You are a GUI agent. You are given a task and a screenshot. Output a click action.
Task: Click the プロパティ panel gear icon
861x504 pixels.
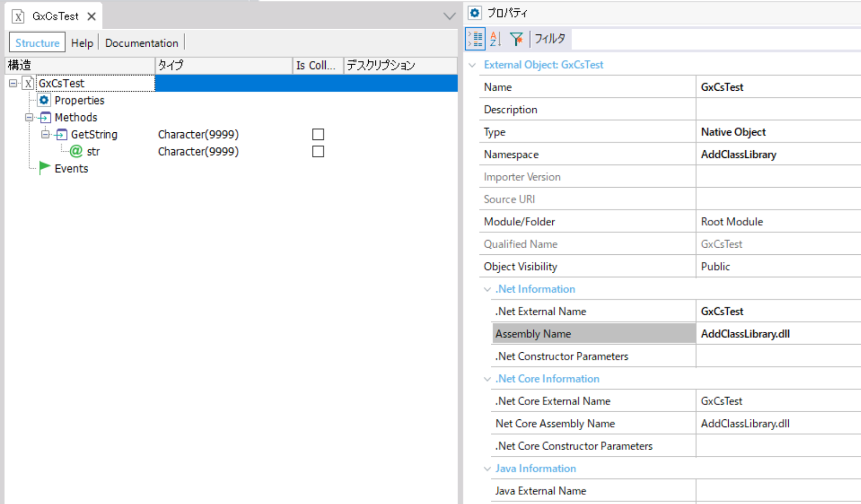point(475,13)
